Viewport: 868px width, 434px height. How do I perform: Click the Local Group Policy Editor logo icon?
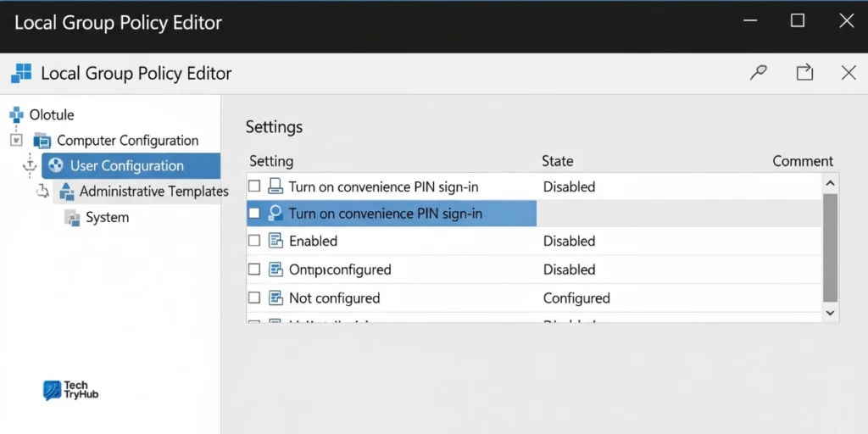[x=22, y=73]
